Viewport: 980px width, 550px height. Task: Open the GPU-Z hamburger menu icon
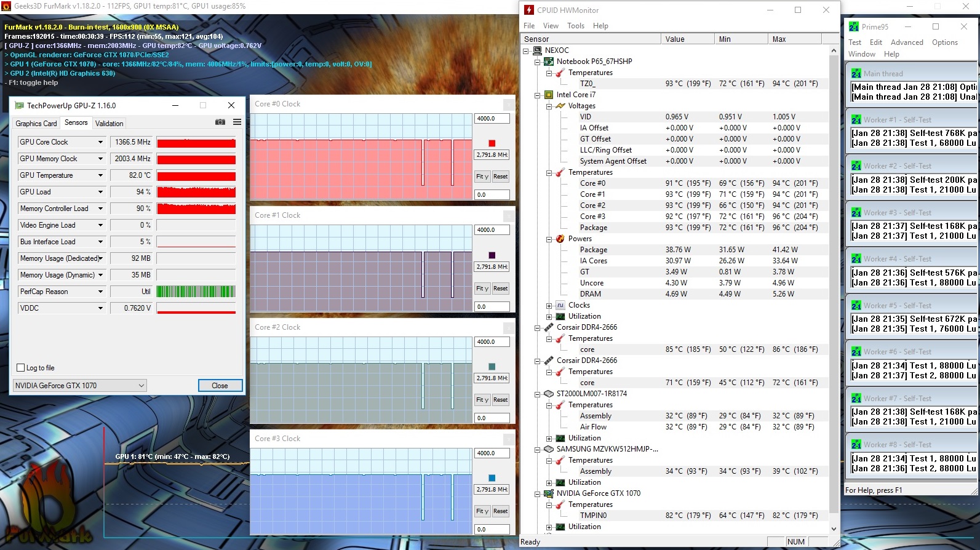click(x=237, y=122)
